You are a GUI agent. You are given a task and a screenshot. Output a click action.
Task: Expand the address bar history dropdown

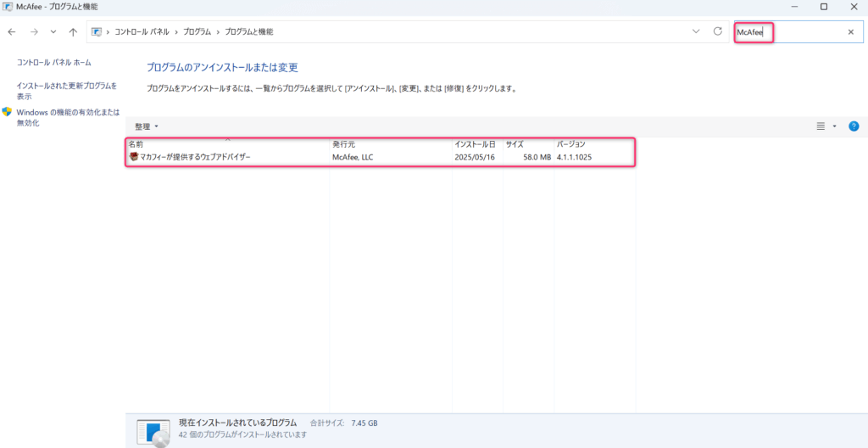click(697, 31)
